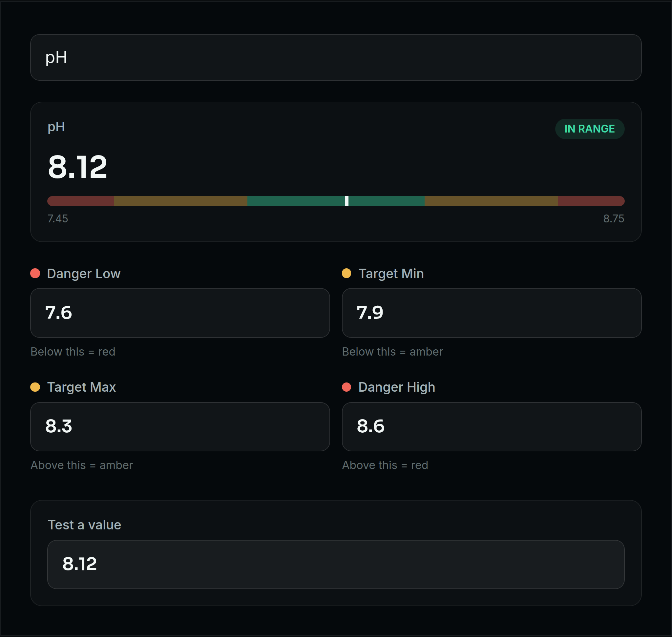The height and width of the screenshot is (637, 672).
Task: Click the 'Test a value' heading
Action: (84, 525)
